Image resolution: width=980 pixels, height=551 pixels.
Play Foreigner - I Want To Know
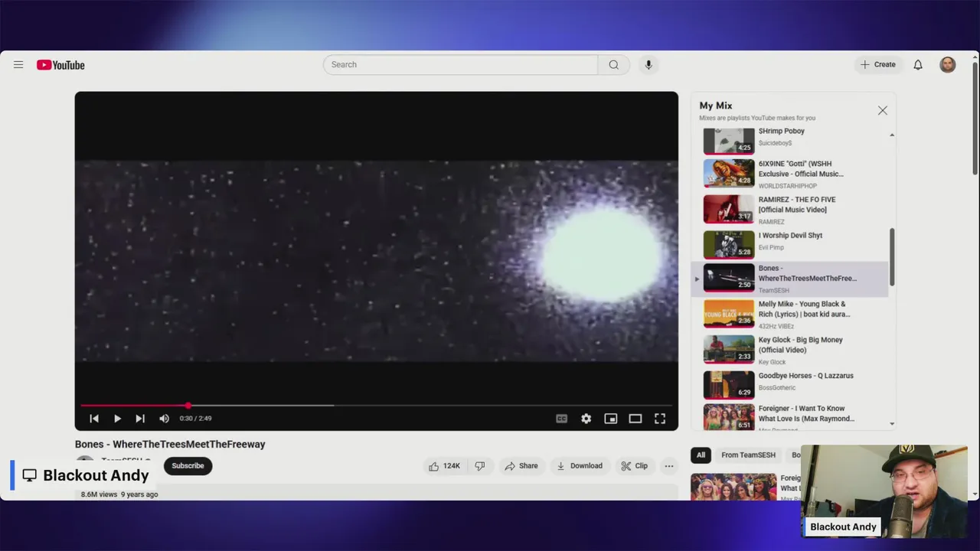(791, 417)
